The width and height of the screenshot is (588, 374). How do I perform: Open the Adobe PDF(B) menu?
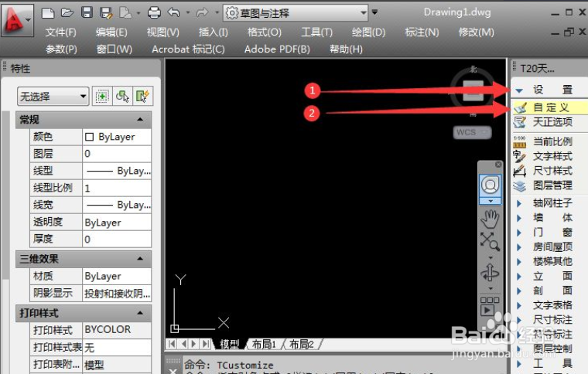[x=277, y=49]
